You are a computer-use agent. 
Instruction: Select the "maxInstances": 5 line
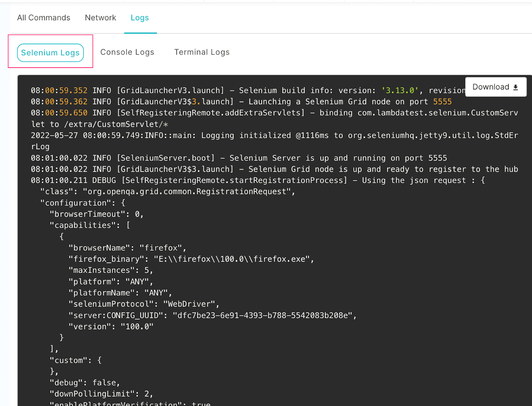pos(111,270)
